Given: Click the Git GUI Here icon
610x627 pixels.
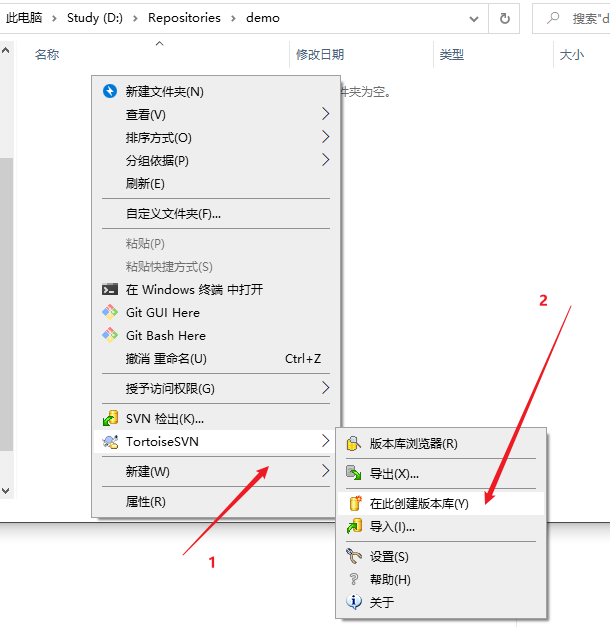Looking at the screenshot, I should coord(110,312).
